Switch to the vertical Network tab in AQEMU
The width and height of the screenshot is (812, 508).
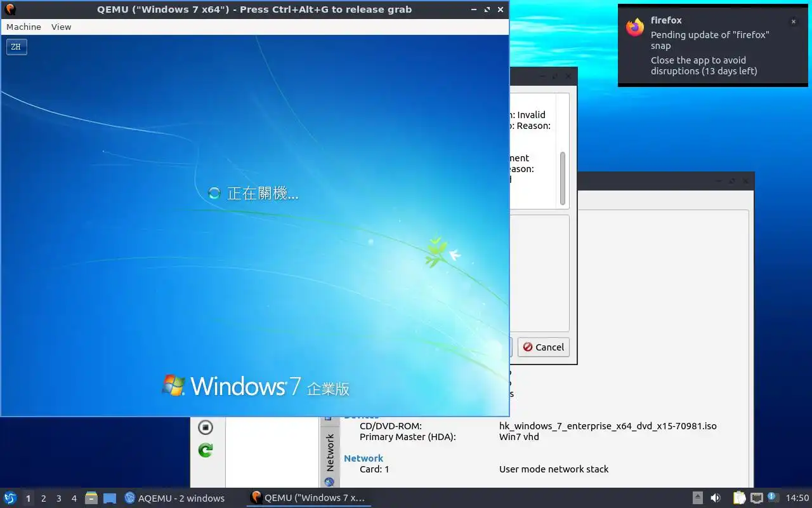point(330,452)
